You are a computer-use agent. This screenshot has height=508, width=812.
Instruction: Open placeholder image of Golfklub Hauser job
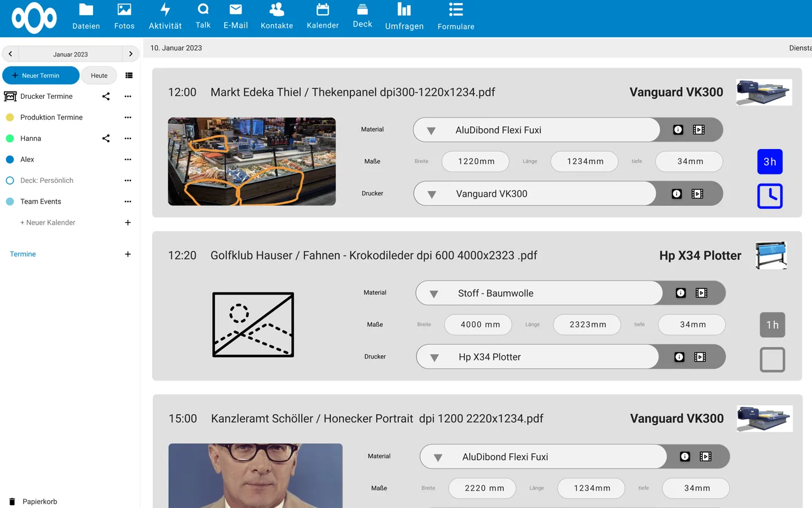coord(253,325)
